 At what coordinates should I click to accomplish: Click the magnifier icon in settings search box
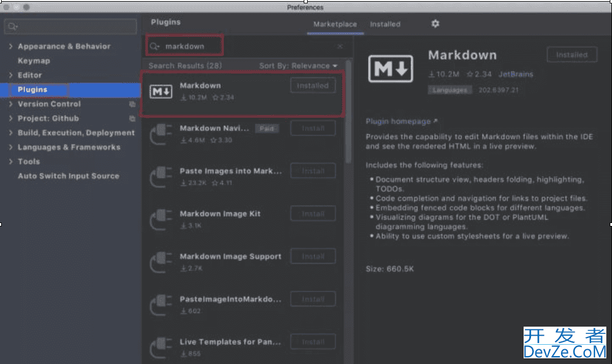coord(12,27)
